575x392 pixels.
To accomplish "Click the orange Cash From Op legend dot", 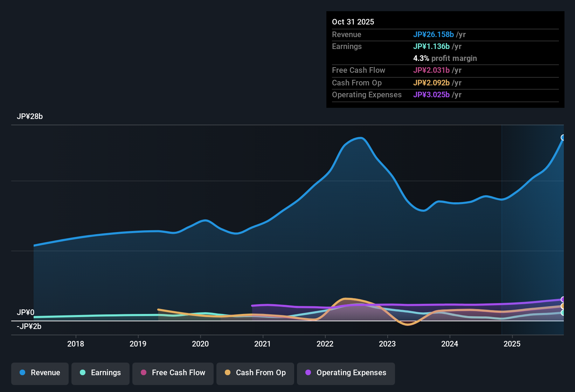I will (228, 372).
